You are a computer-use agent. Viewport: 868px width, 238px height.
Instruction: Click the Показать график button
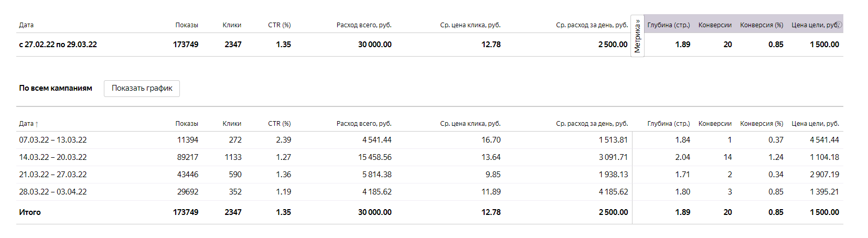142,88
